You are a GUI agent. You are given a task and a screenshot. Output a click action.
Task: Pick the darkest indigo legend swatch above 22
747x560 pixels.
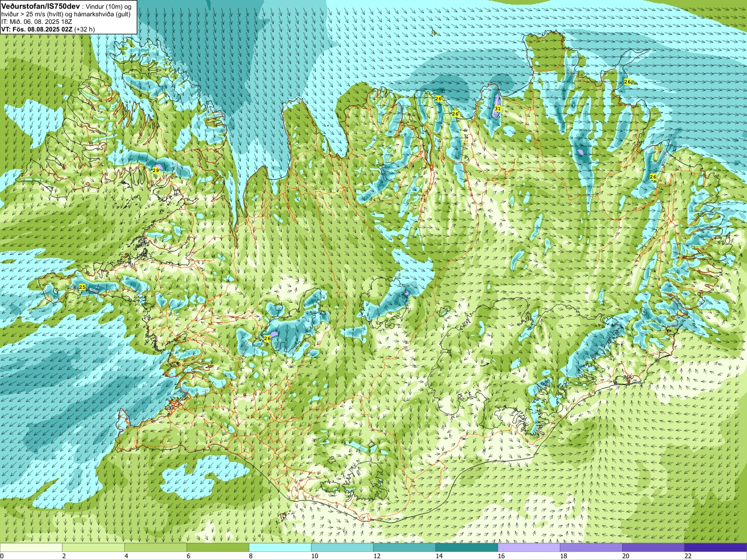pos(715,548)
